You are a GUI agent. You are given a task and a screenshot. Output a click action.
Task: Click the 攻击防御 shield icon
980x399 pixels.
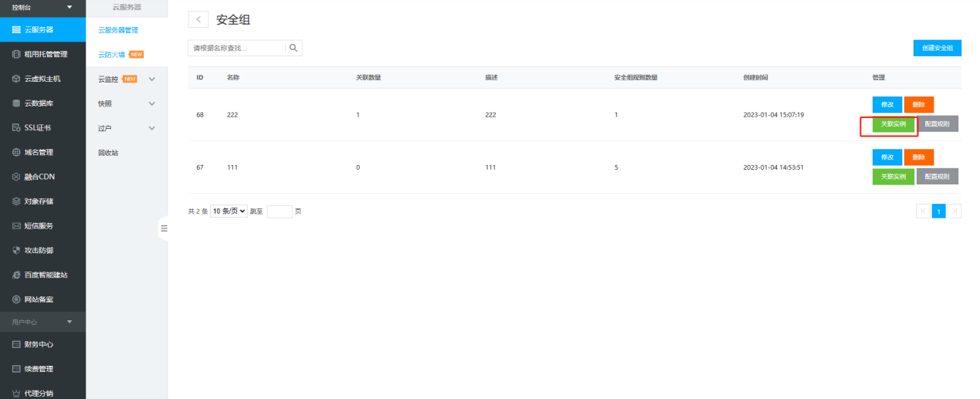pyautogui.click(x=16, y=251)
